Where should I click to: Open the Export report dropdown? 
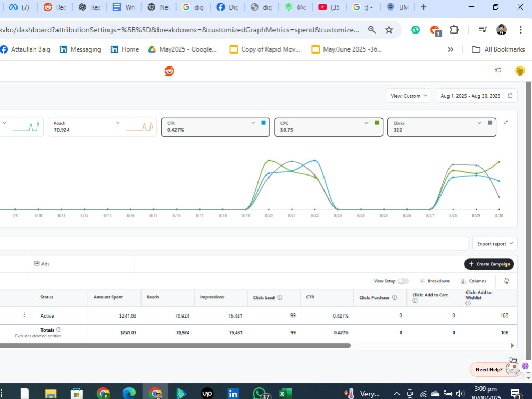click(495, 244)
